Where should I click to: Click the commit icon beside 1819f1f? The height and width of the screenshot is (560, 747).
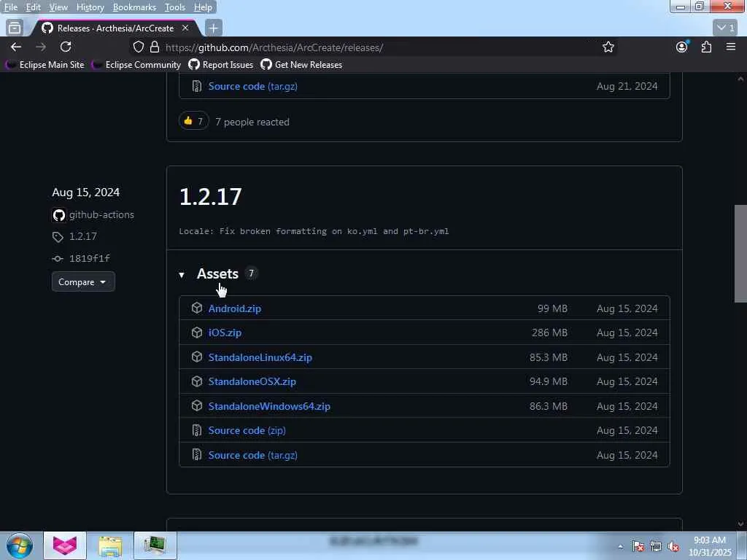(58, 259)
